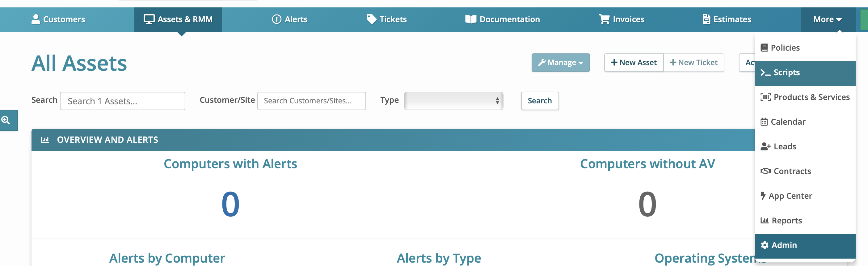Click the New Asset button
868x266 pixels.
pyautogui.click(x=634, y=63)
